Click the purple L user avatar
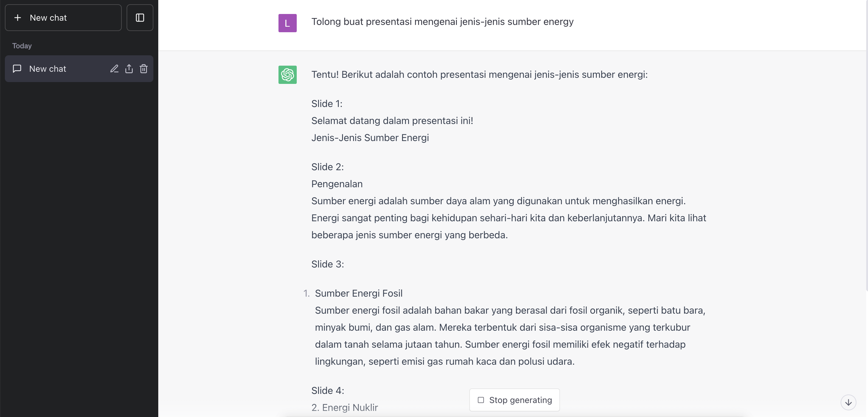Image resolution: width=868 pixels, height=417 pixels. click(287, 23)
